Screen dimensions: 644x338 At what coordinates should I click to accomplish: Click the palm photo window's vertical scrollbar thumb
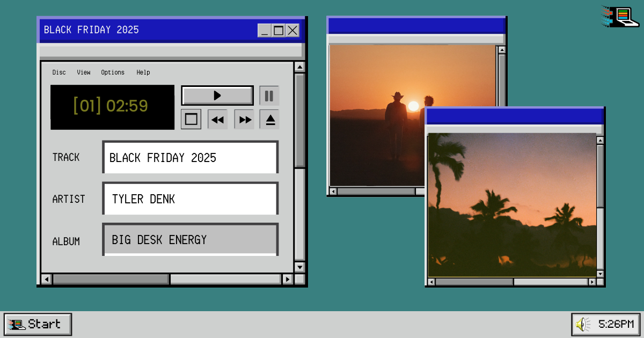(x=600, y=176)
